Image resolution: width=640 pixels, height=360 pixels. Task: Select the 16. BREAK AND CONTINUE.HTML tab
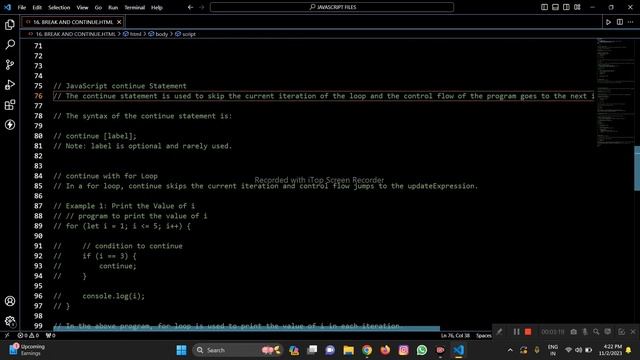click(73, 22)
